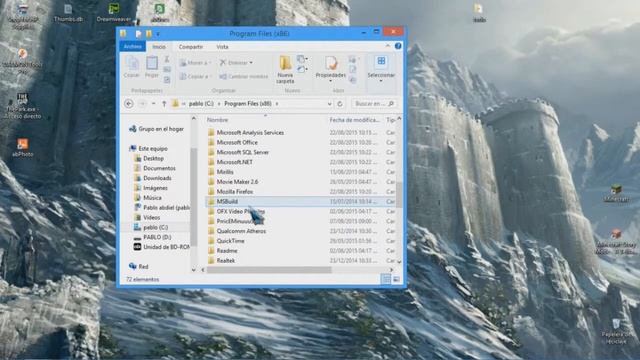Screen dimensions: 640x360
Task: Select Grupo en el hogar
Action: point(156,129)
